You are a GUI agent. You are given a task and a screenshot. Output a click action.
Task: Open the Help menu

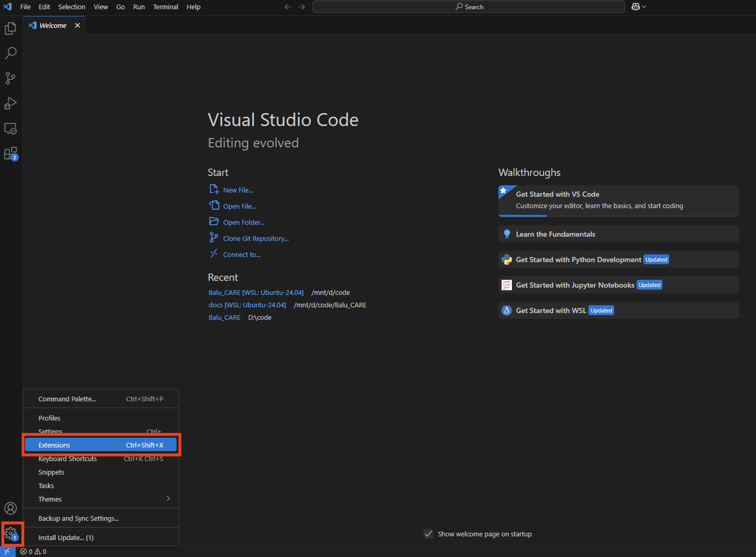193,7
